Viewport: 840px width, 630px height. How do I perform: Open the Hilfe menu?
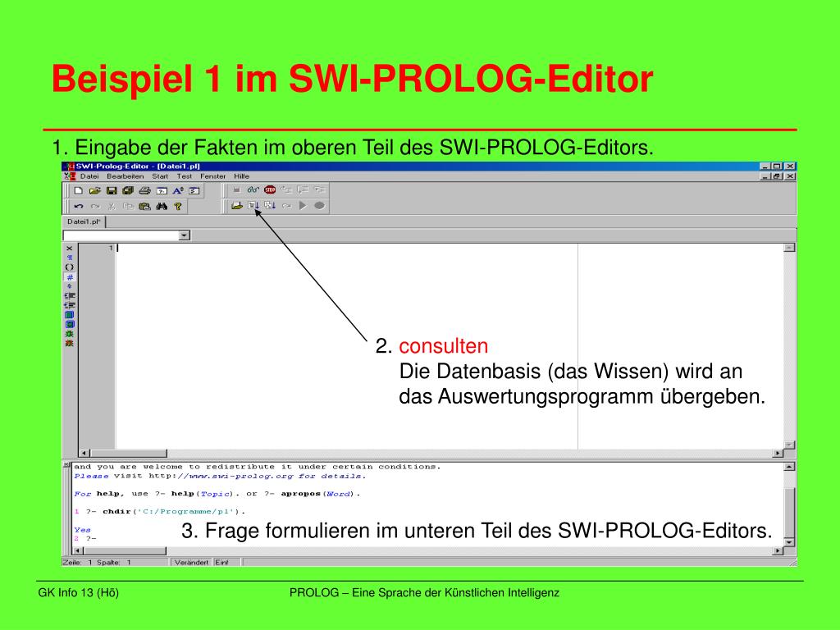click(x=242, y=176)
